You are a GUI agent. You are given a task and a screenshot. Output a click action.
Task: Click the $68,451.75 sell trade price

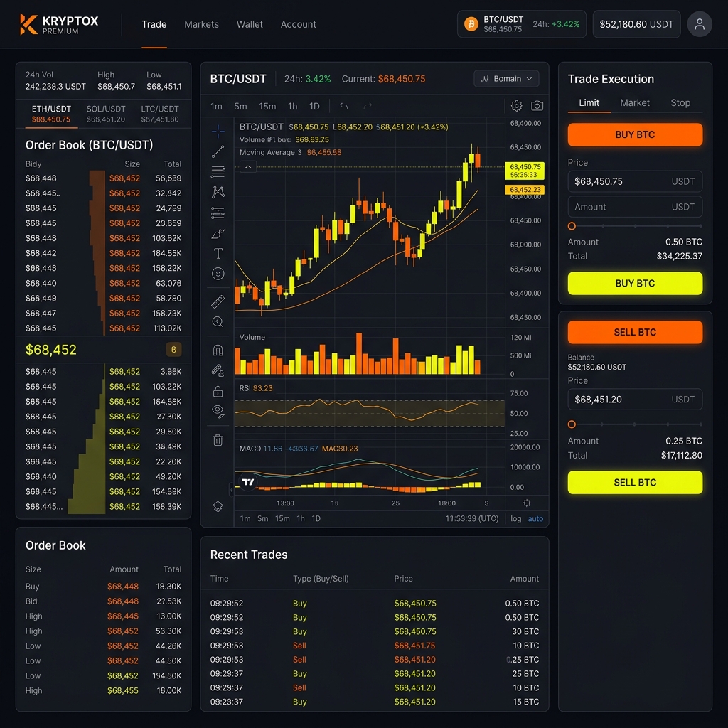(x=414, y=646)
